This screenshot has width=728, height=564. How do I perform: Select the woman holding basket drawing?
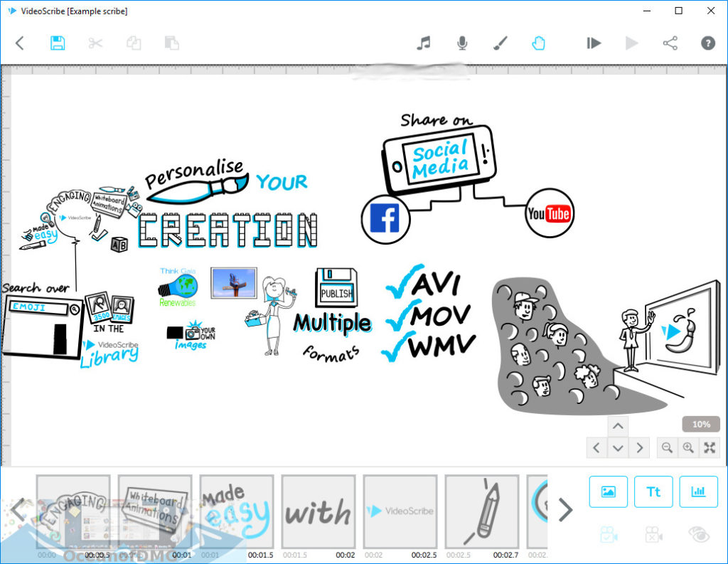pyautogui.click(x=272, y=316)
